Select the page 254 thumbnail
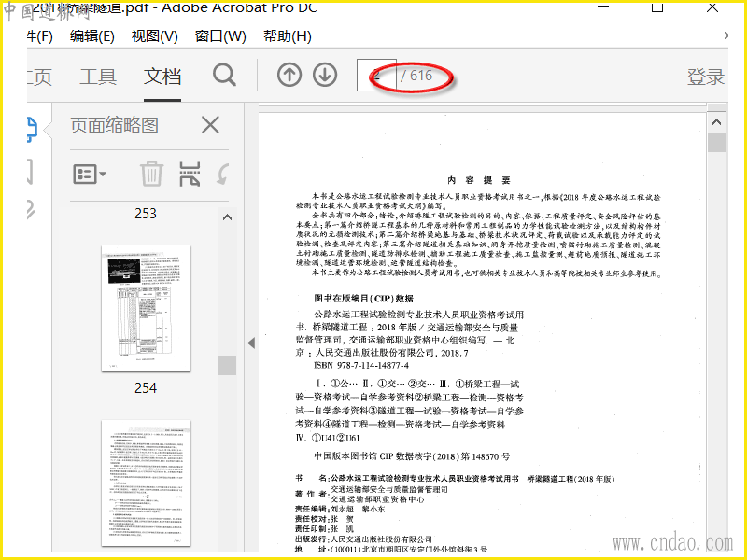 coord(147,309)
